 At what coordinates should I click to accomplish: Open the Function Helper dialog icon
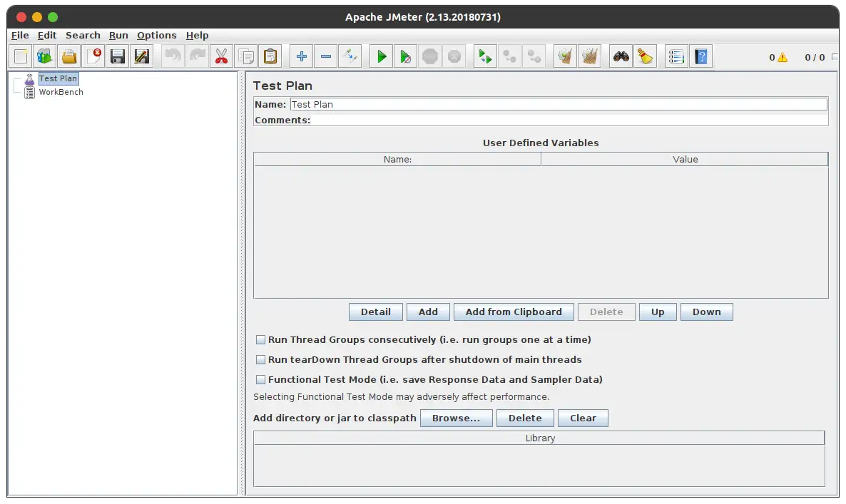click(x=676, y=56)
